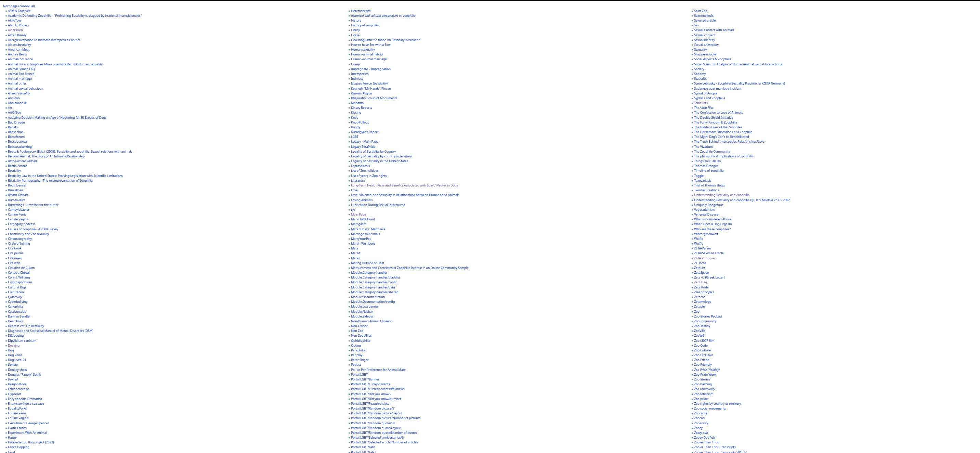Click the Alfred Kinsey link
This screenshot has width=980, height=453.
17,35
